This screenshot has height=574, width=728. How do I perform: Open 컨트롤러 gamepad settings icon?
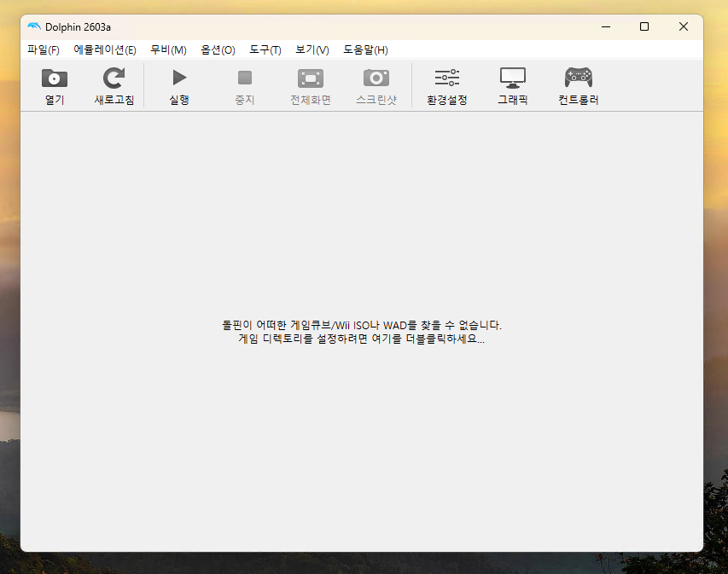(x=579, y=78)
